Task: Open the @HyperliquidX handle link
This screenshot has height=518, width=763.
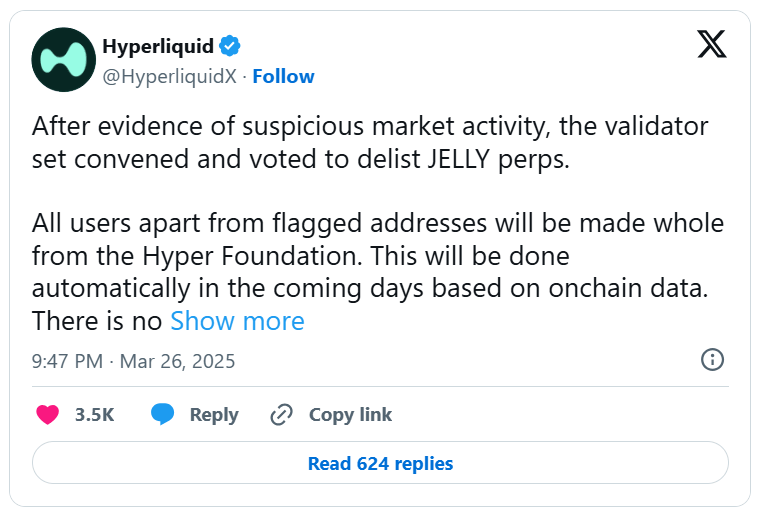Action: [x=171, y=76]
